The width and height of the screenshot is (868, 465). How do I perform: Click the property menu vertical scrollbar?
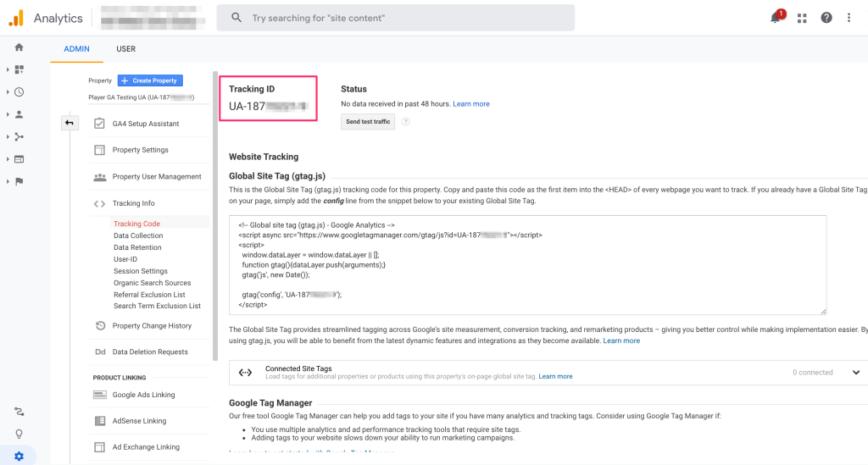214,216
